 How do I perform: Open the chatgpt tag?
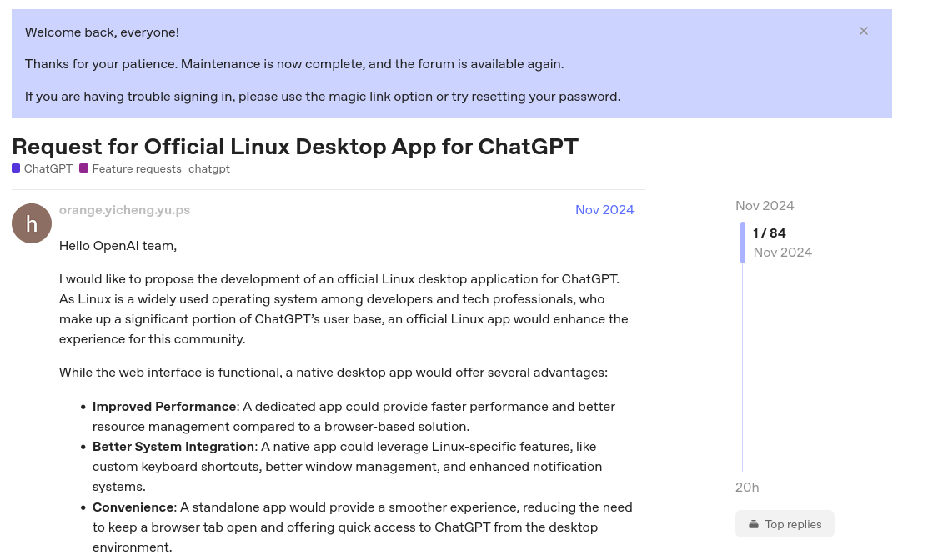point(209,168)
